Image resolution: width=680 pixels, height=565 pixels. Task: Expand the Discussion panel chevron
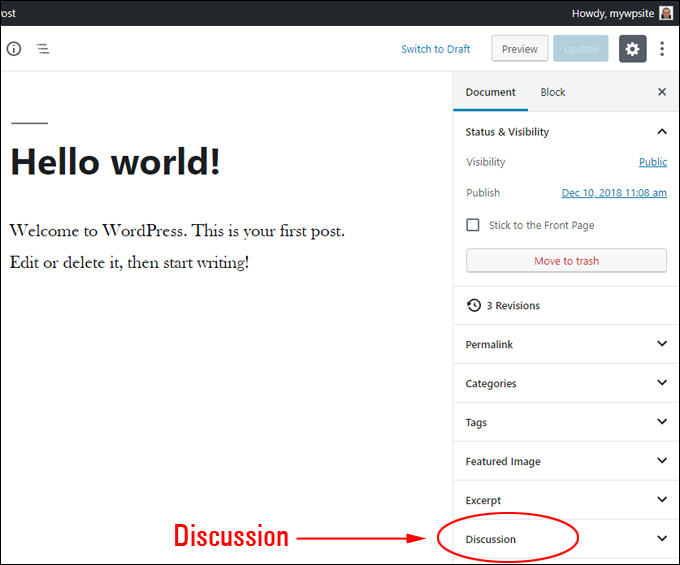(x=662, y=539)
